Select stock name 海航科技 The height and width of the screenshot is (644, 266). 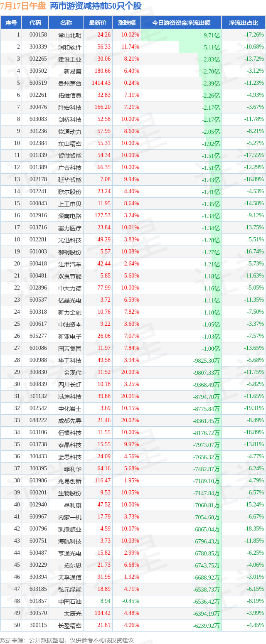click(x=70, y=541)
